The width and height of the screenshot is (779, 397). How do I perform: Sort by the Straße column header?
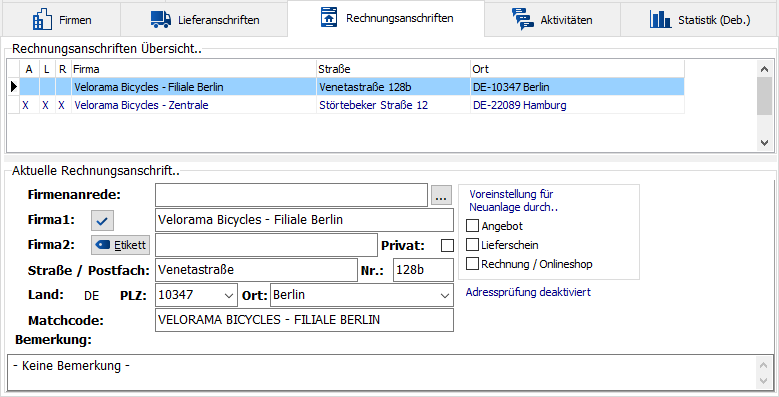tap(393, 69)
